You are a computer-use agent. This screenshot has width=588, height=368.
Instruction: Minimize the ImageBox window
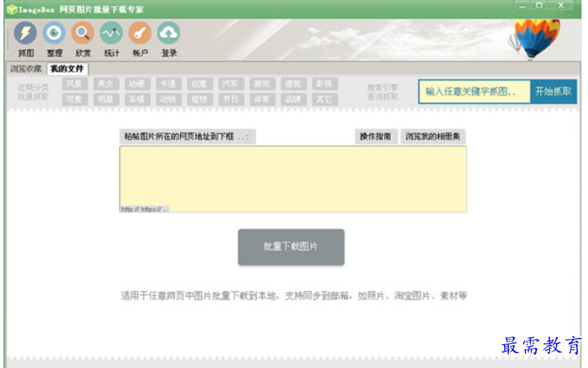tap(522, 5)
